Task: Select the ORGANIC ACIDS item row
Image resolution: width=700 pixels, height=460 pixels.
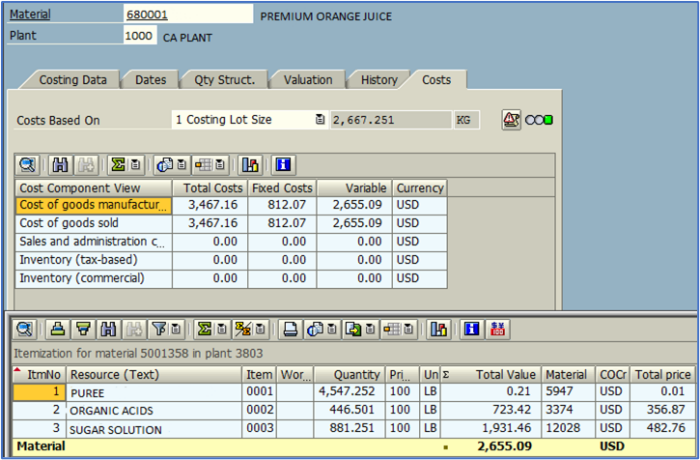Action: click(354, 410)
